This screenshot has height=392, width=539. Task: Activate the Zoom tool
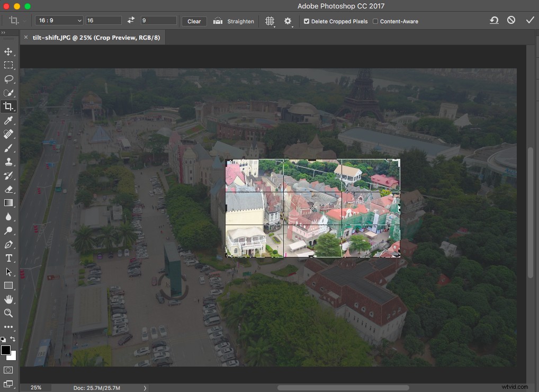(x=8, y=313)
